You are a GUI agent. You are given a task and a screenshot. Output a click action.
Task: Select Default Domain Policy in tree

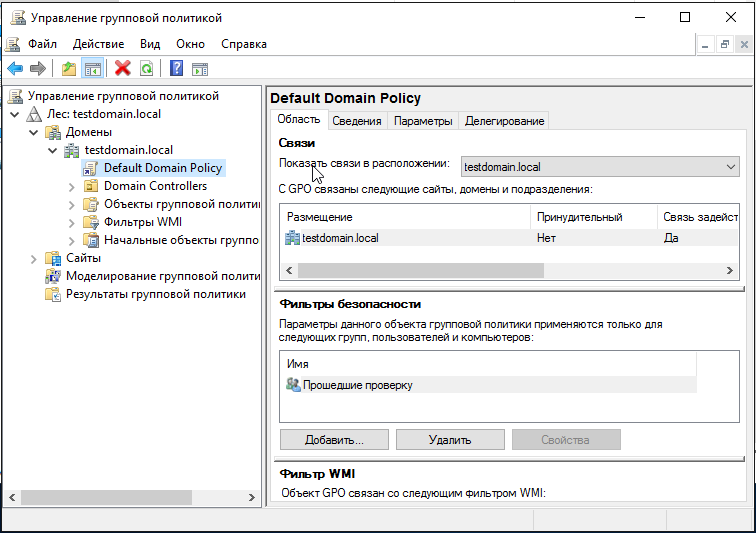162,168
